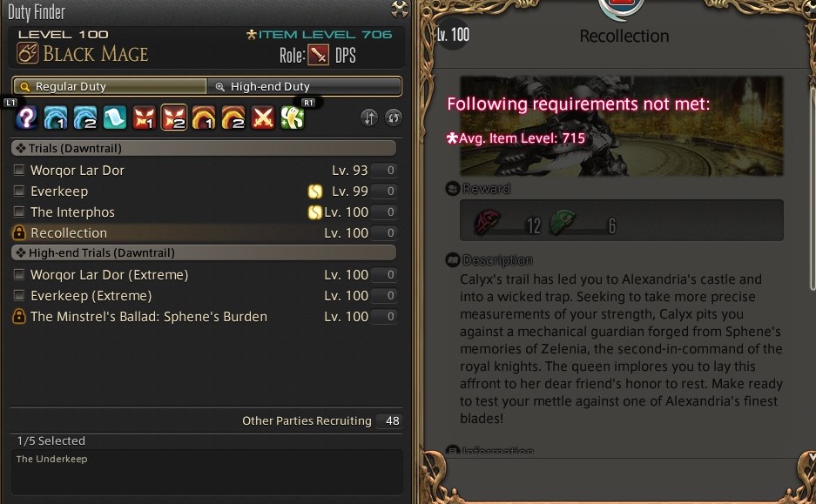Click the reset selections circular arrows button
Viewport: 816px width, 504px height.
tap(394, 118)
